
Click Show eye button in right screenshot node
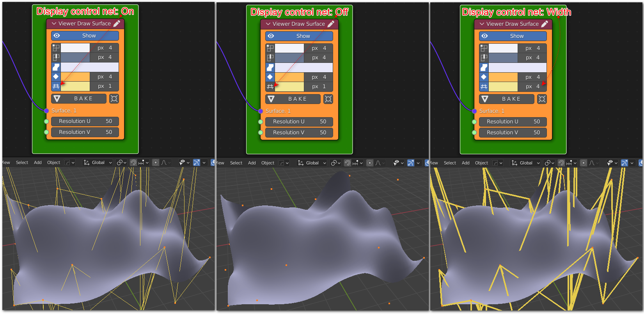513,36
